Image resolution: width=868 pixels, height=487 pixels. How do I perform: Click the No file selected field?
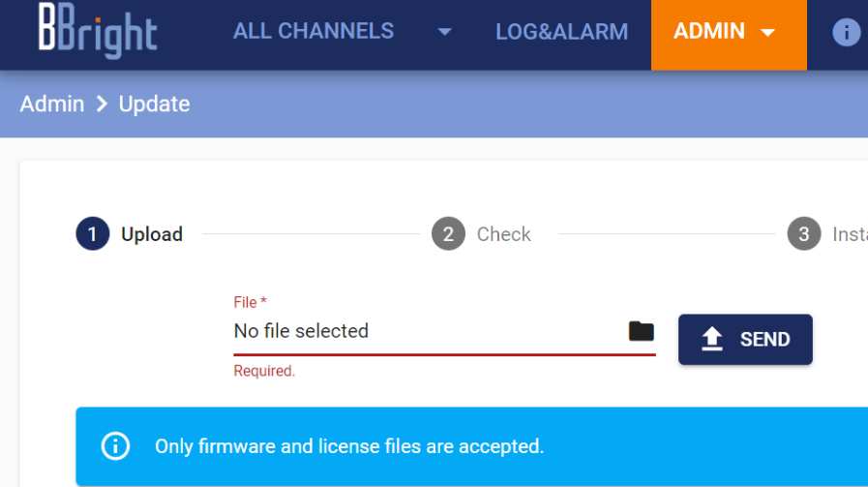point(444,331)
